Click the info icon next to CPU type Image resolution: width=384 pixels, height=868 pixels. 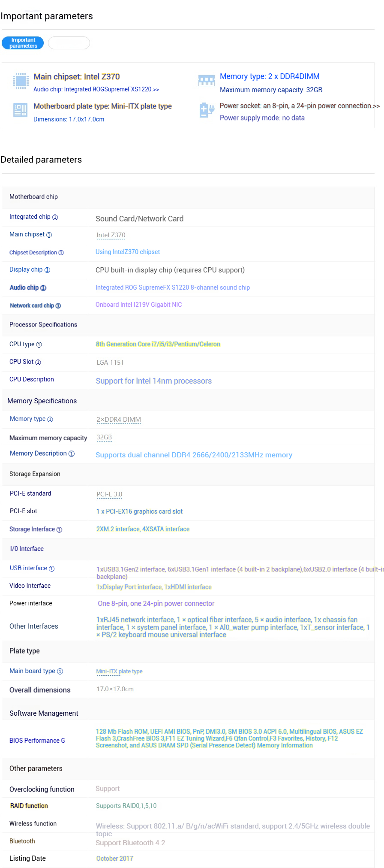pos(39,345)
